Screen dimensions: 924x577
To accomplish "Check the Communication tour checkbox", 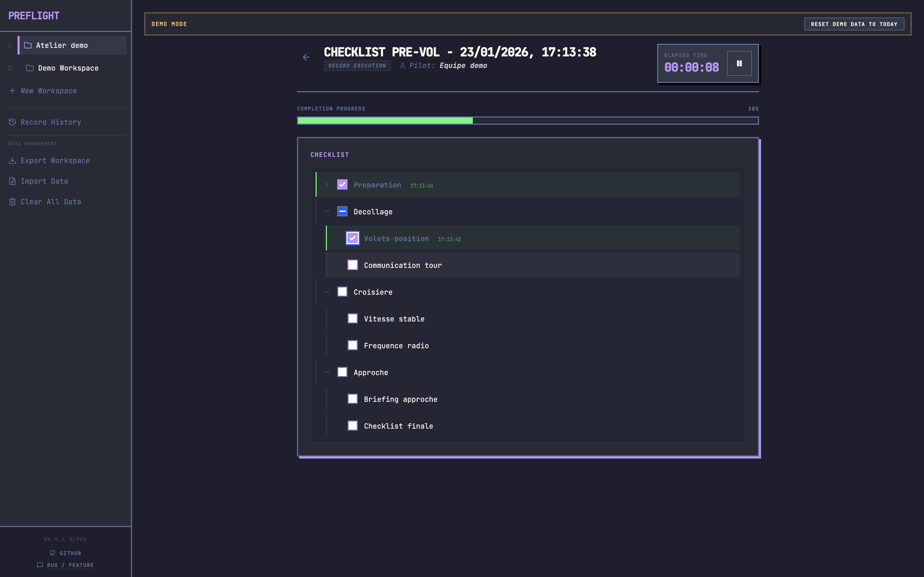I will pyautogui.click(x=352, y=265).
